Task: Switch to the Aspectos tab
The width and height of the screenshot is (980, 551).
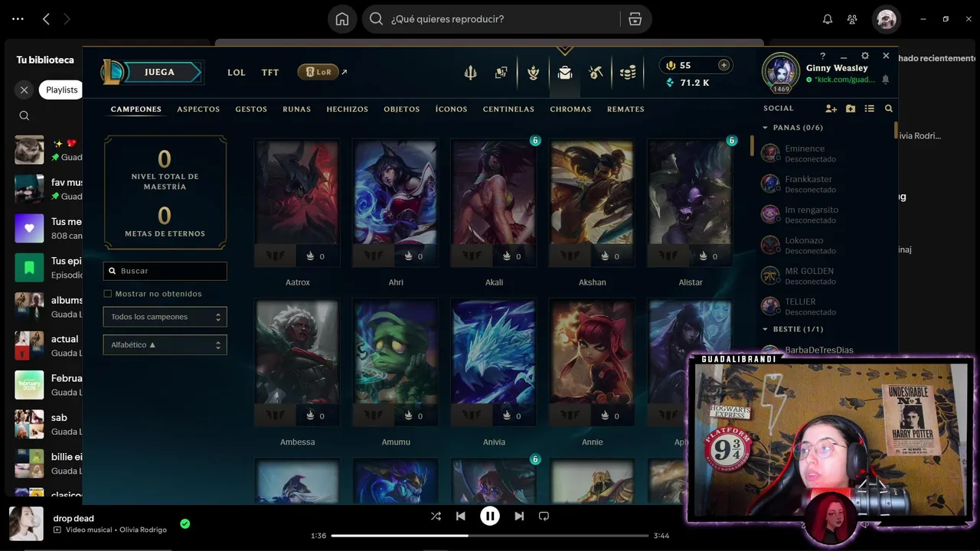Action: click(198, 109)
